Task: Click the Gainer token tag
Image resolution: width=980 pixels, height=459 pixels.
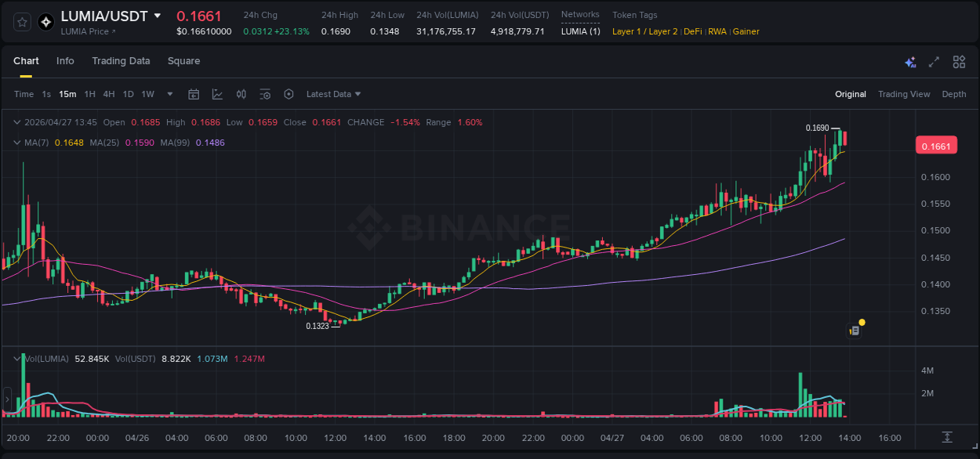Action: tap(746, 31)
